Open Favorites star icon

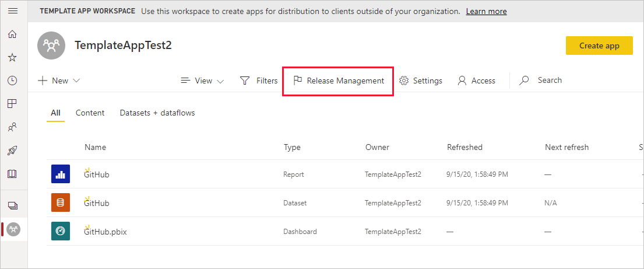coord(13,57)
